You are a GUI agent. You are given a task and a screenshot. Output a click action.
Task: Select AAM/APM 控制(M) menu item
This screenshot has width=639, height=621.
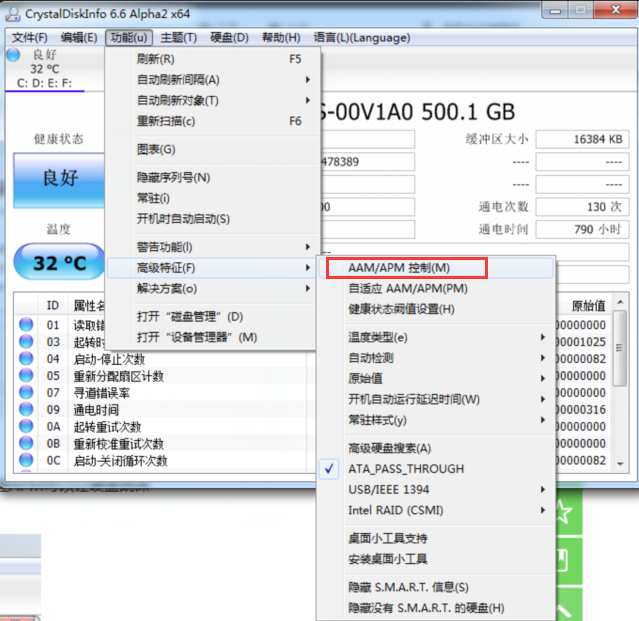pos(435,268)
